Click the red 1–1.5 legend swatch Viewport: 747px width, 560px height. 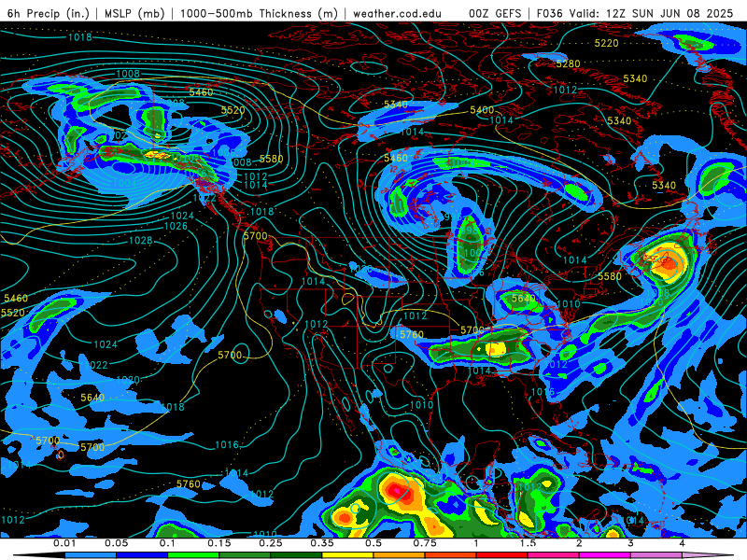pos(502,555)
